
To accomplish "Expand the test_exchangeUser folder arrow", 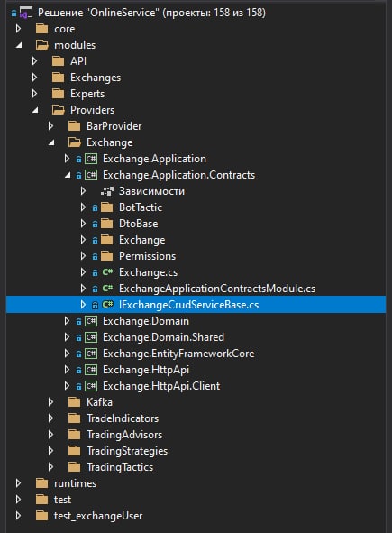I will [x=18, y=516].
